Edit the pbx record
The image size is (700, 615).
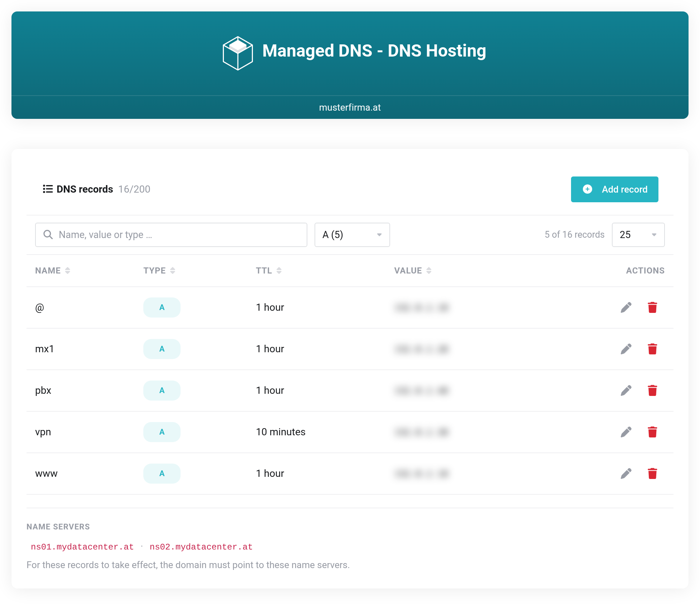626,391
